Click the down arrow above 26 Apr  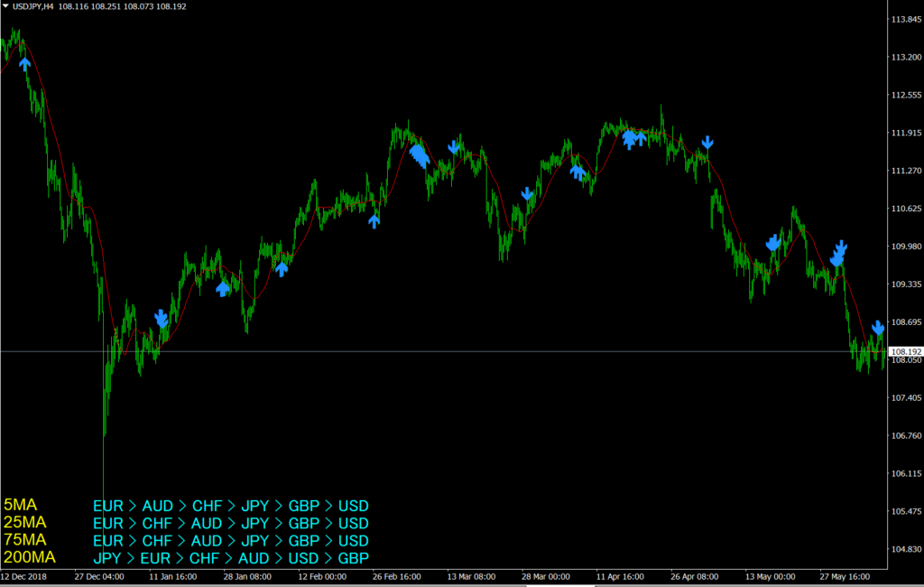tap(707, 143)
